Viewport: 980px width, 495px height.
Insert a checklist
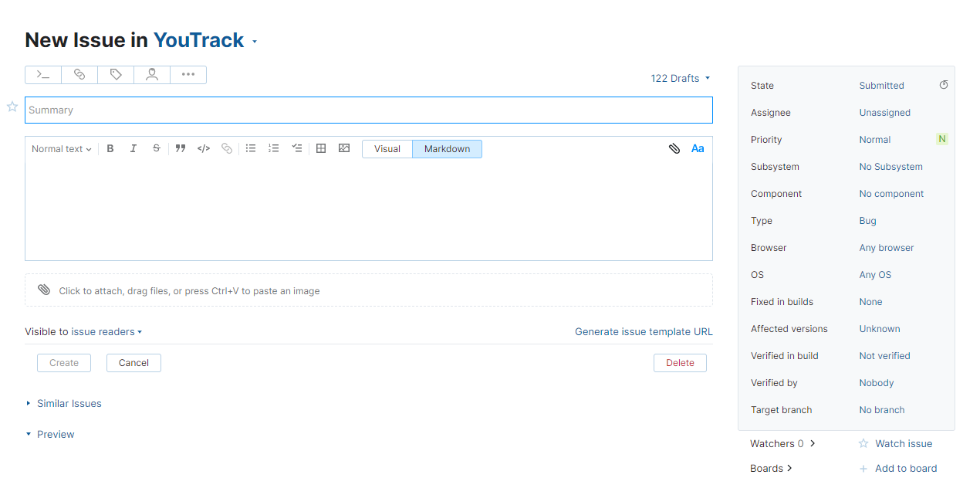tap(297, 148)
